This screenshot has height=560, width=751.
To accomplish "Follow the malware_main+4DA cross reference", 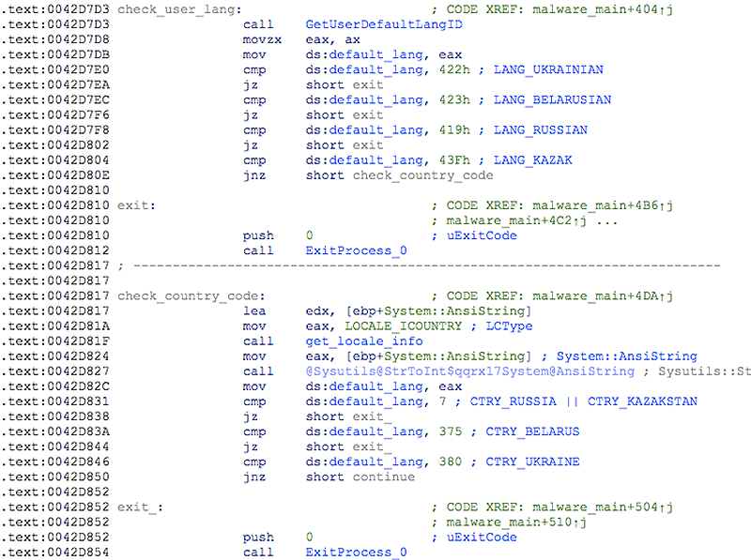I will coord(603,296).
